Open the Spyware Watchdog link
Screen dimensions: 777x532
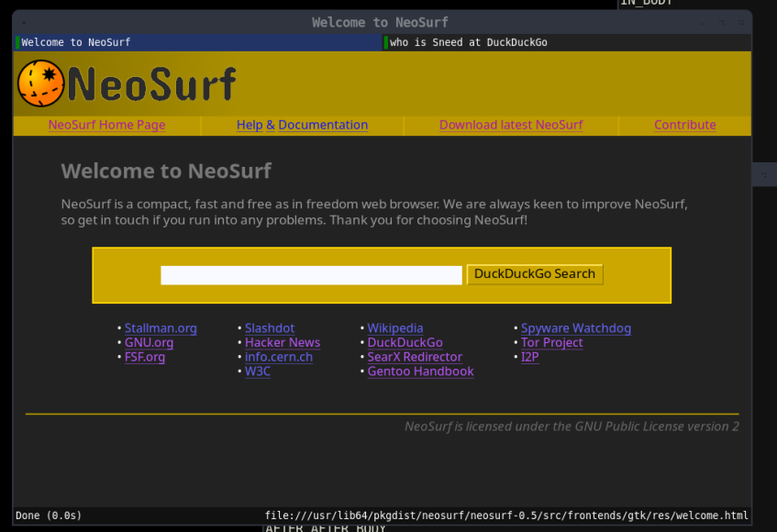(x=576, y=328)
